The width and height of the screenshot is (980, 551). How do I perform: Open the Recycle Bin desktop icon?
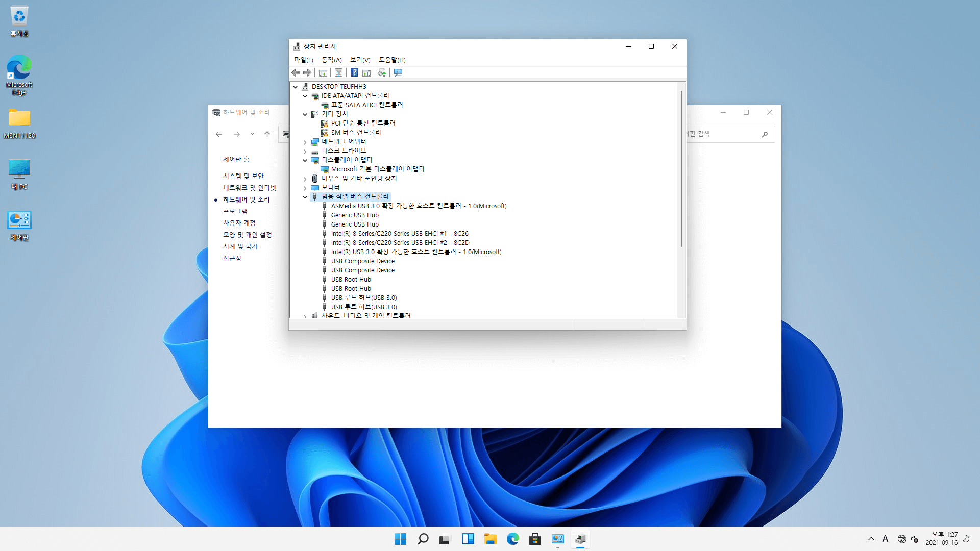click(x=19, y=22)
